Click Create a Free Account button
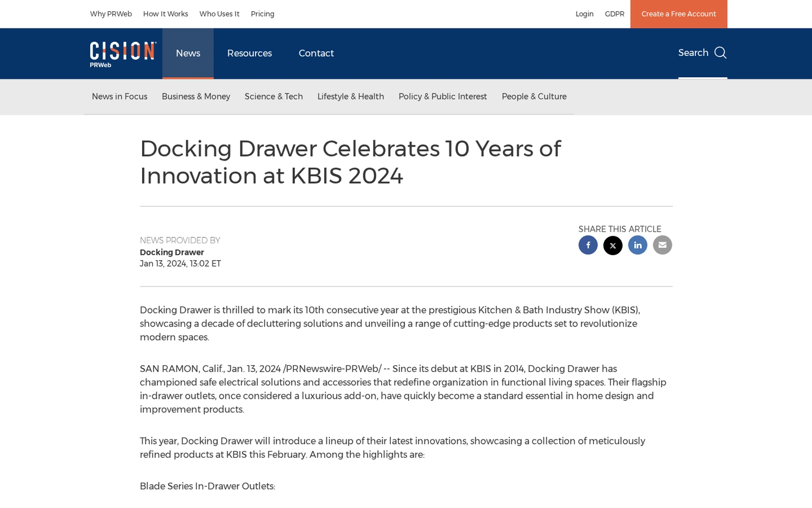This screenshot has height=508, width=812. 679,14
